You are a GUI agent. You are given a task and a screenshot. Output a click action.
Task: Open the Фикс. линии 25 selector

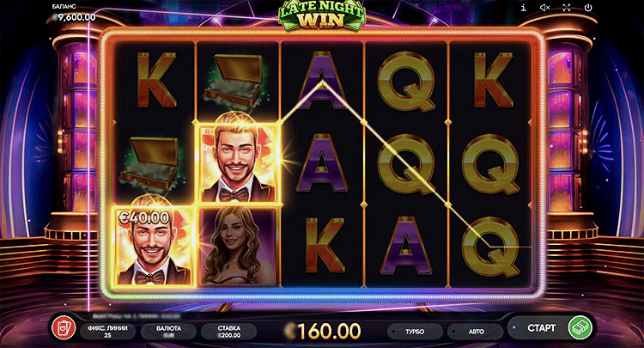click(107, 332)
